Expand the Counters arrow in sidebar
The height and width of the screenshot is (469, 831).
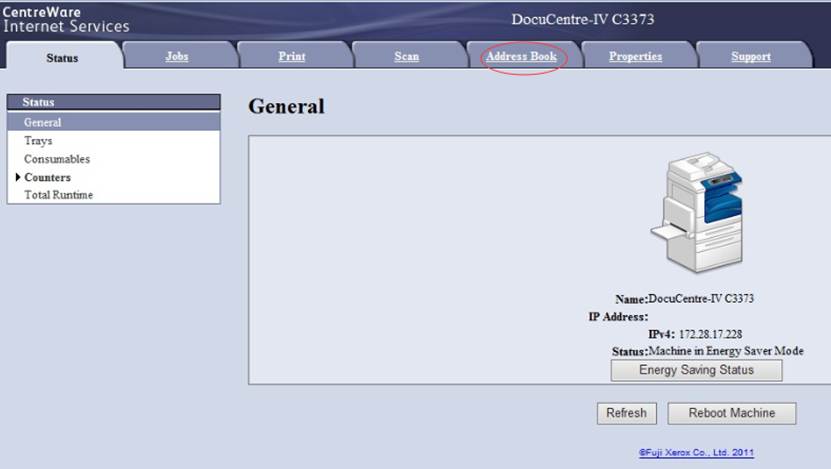click(x=18, y=177)
